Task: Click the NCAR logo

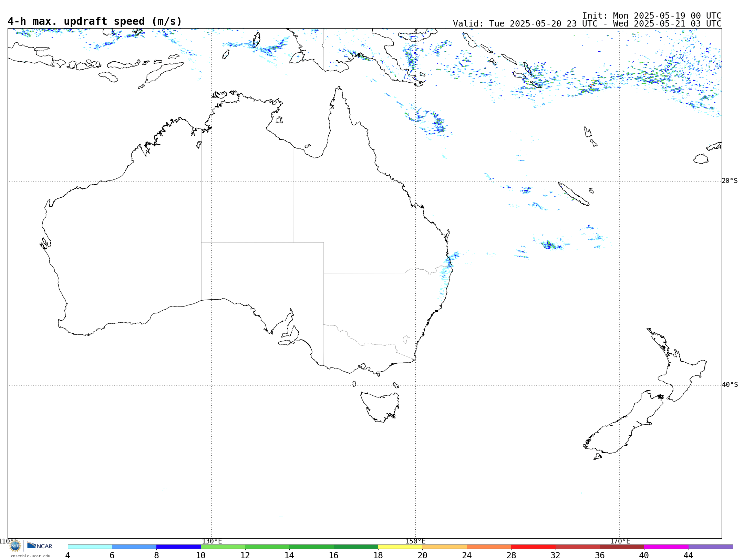Action: tap(40, 546)
